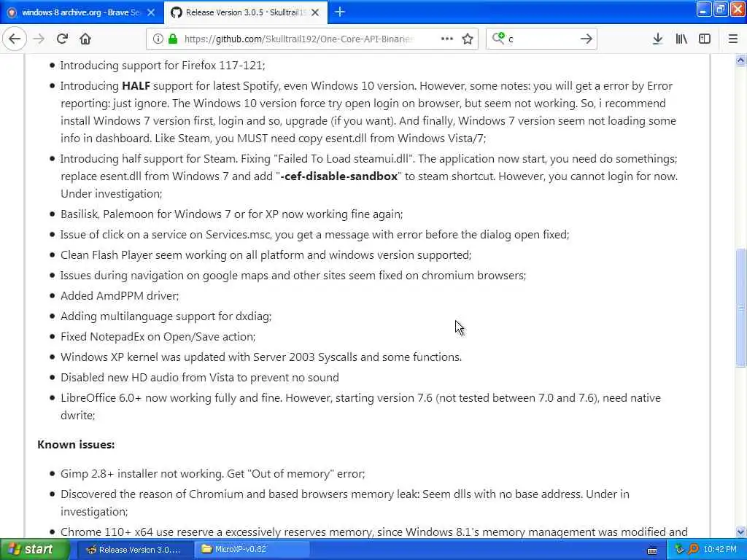This screenshot has height=560, width=747.
Task: Click the green secure padlock icon
Action: click(x=172, y=39)
